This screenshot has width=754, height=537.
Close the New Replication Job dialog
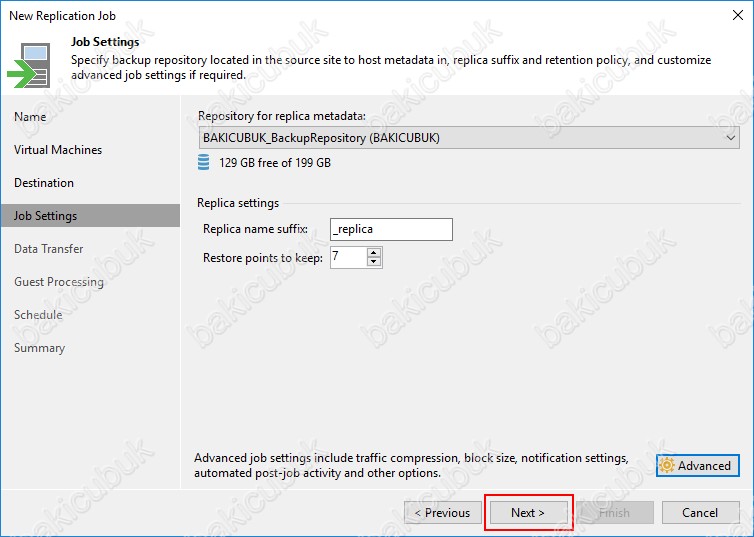pyautogui.click(x=738, y=15)
